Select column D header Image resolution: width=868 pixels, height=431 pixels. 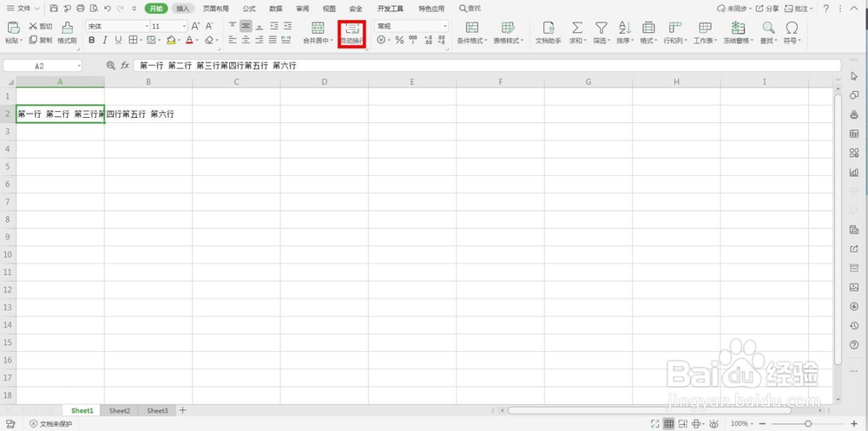(x=325, y=82)
